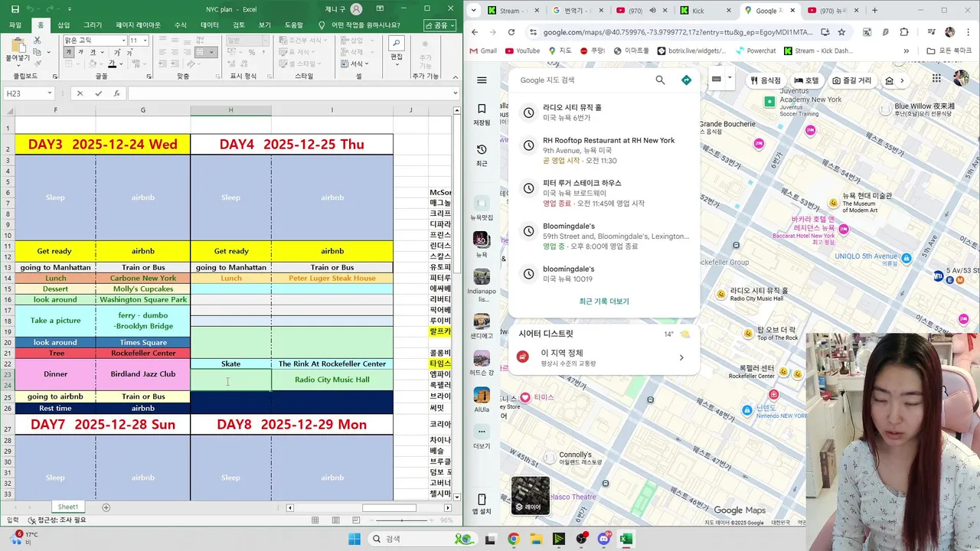Click Get the app icon in Maps sidebar
Image resolution: width=980 pixels, height=551 pixels.
tap(482, 504)
